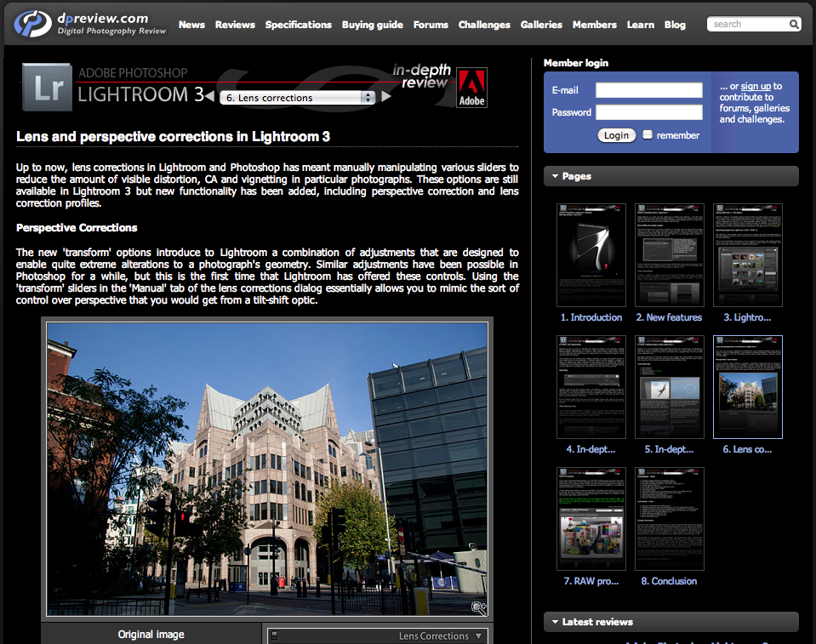Click the sign up link
This screenshot has width=816, height=644.
[x=756, y=87]
